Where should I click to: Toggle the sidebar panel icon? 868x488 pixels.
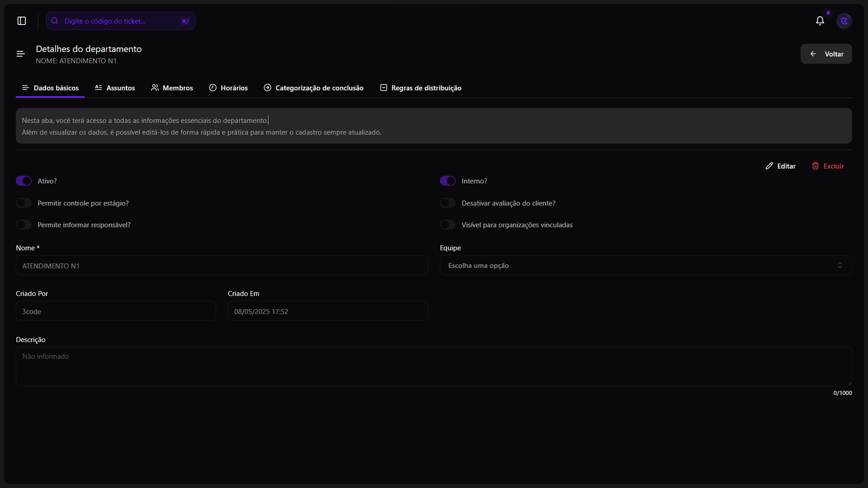coord(22,21)
